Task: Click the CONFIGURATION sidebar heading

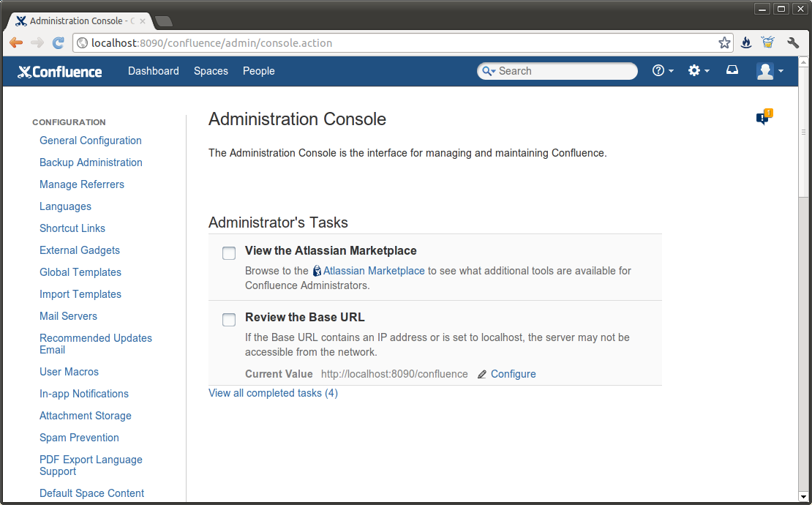Action: click(x=69, y=122)
